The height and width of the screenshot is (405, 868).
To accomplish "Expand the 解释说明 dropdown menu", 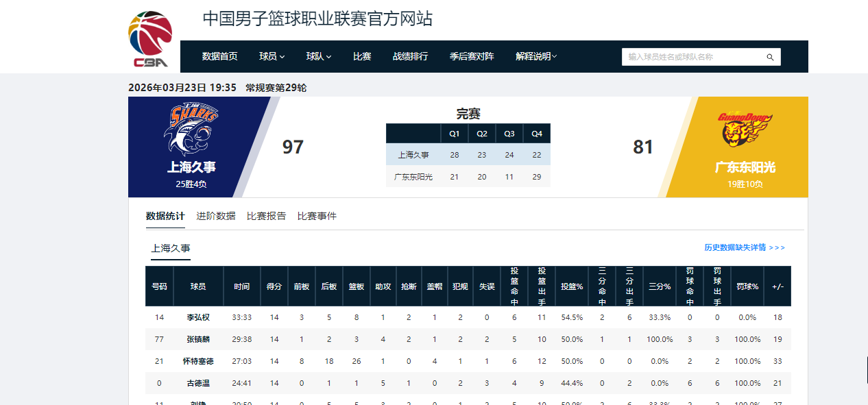I will 536,56.
